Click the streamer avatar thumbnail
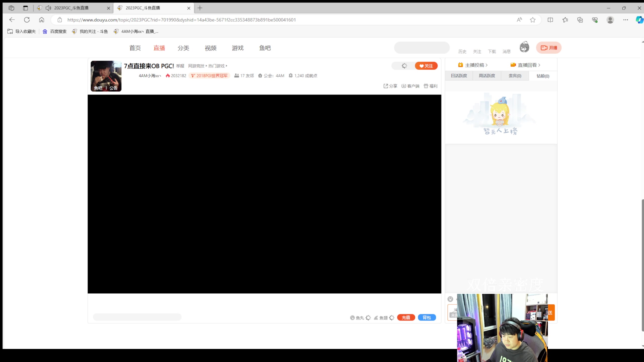The image size is (644, 362). pos(106,76)
